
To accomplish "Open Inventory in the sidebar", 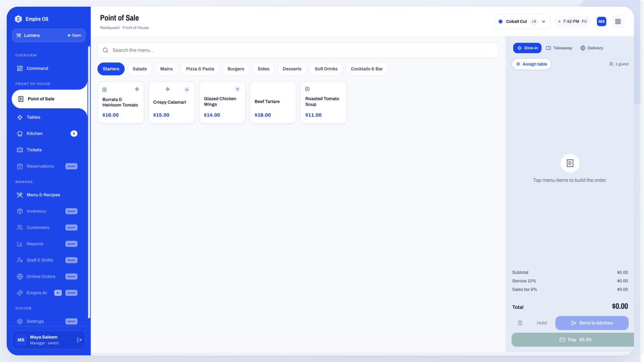I will pos(49,211).
